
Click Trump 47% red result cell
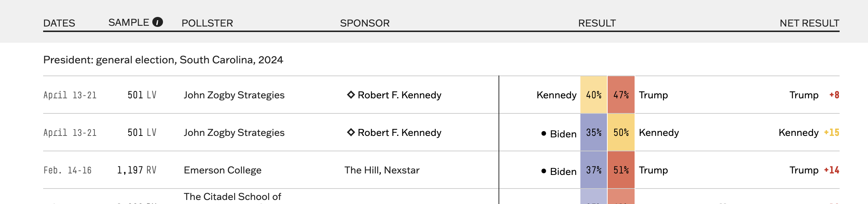[x=621, y=95]
